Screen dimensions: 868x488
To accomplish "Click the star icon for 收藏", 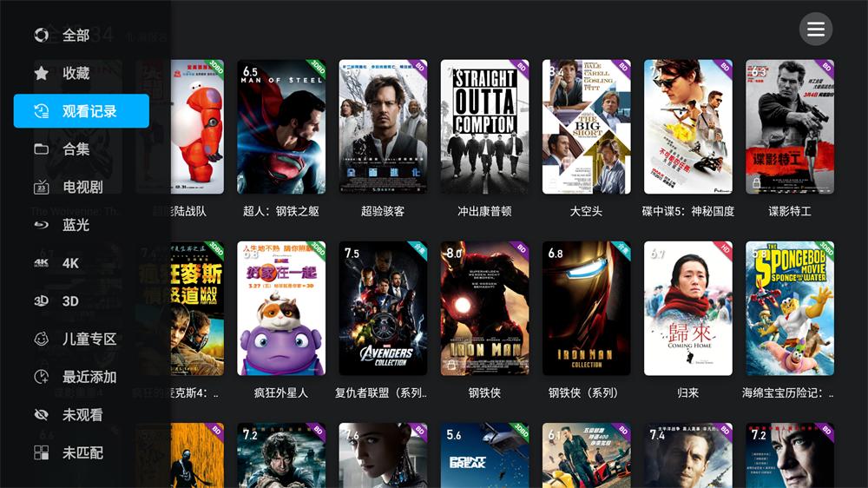I will tap(42, 73).
